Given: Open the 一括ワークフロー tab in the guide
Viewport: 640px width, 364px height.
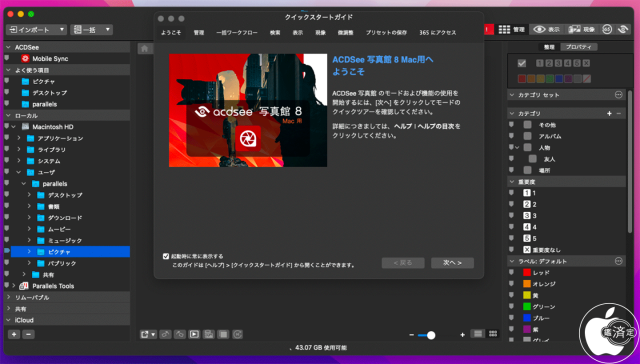Looking at the screenshot, I should coord(237,32).
